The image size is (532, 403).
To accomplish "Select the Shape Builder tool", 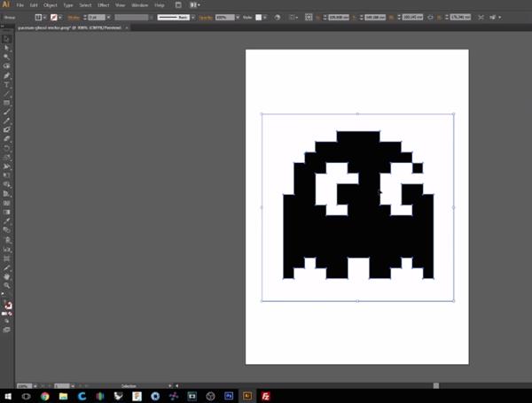I will point(6,184).
